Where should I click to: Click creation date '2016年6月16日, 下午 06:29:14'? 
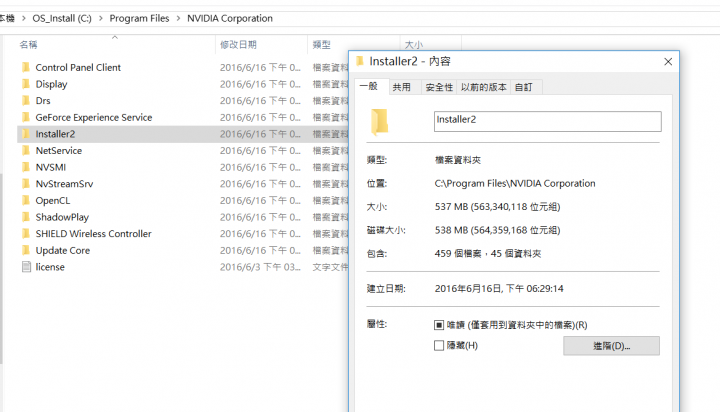(x=499, y=288)
